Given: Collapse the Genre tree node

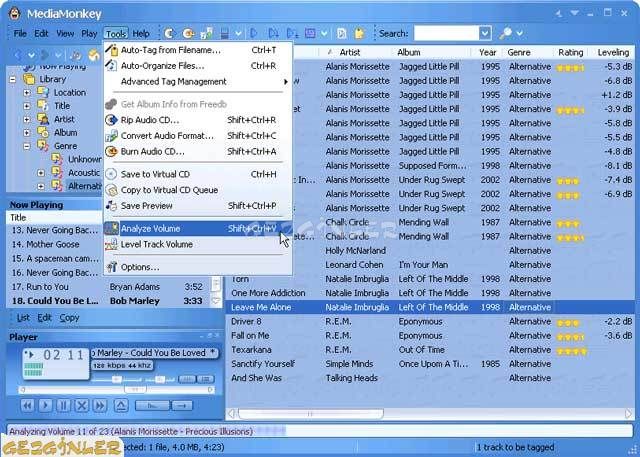Looking at the screenshot, I should click(x=27, y=146).
